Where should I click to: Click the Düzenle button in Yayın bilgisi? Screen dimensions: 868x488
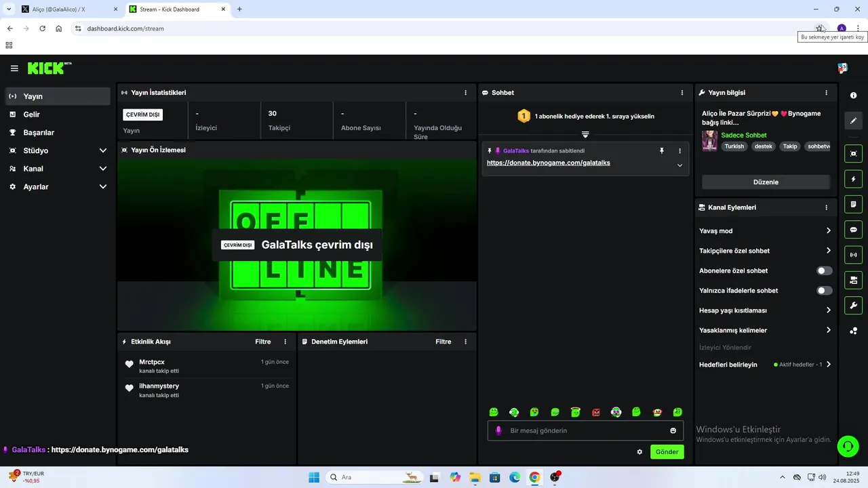click(766, 182)
